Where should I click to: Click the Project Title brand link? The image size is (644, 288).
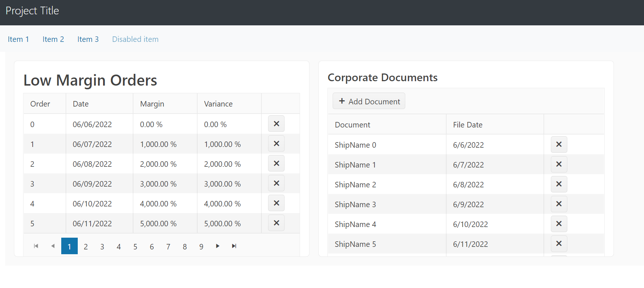[32, 11]
